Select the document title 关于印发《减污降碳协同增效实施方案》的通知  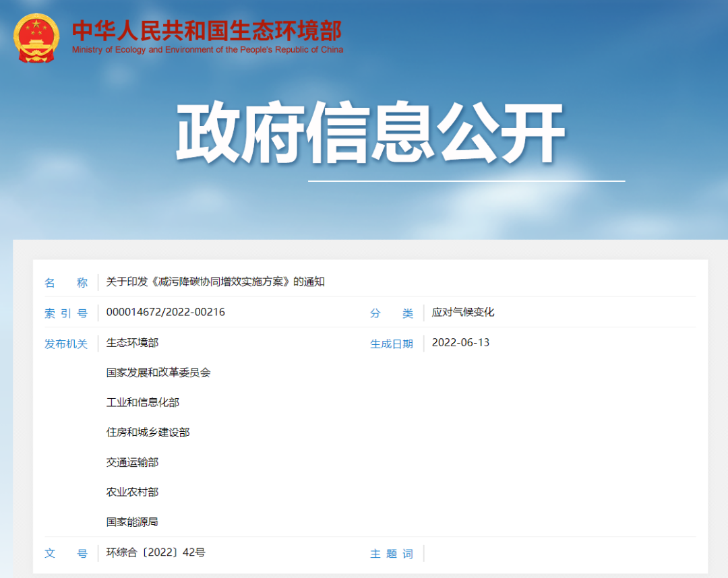pos(216,282)
